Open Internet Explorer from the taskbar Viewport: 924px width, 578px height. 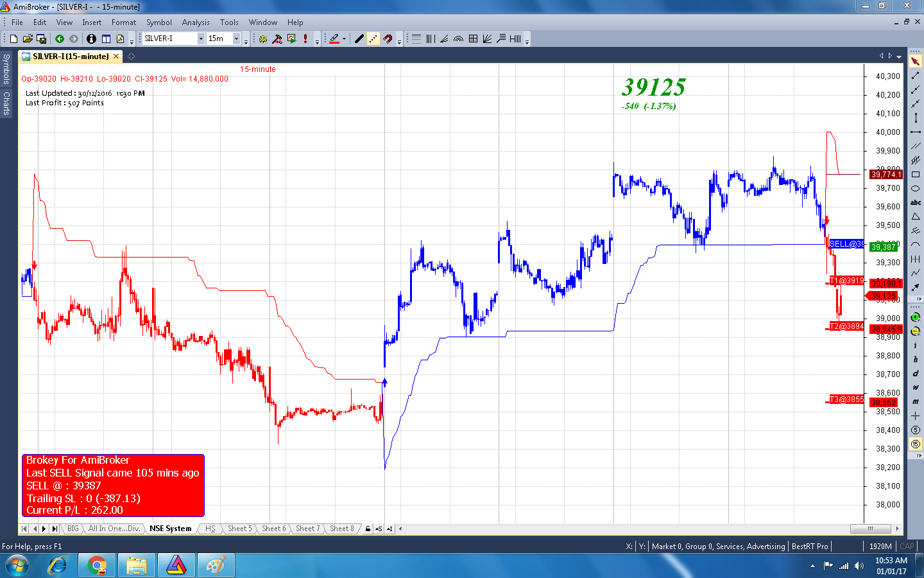[57, 566]
